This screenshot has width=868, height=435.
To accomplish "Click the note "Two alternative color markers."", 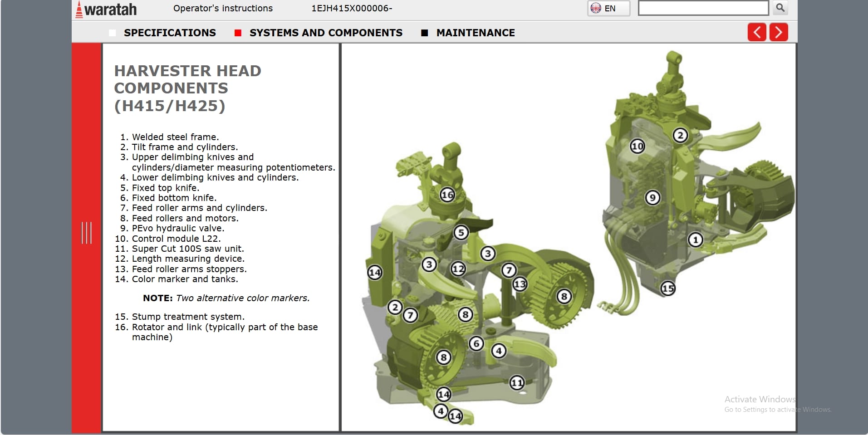I will [x=243, y=298].
